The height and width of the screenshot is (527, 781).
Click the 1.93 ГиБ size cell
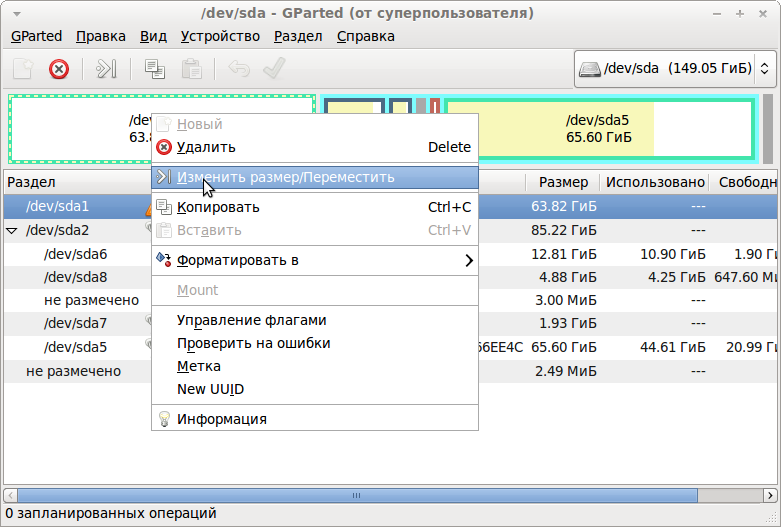pos(568,323)
